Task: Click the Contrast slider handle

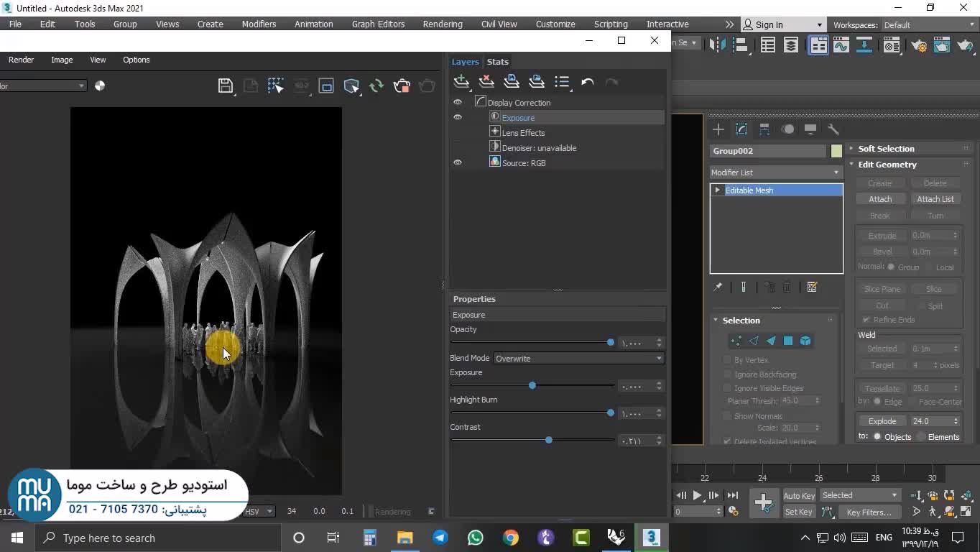Action: coord(549,440)
